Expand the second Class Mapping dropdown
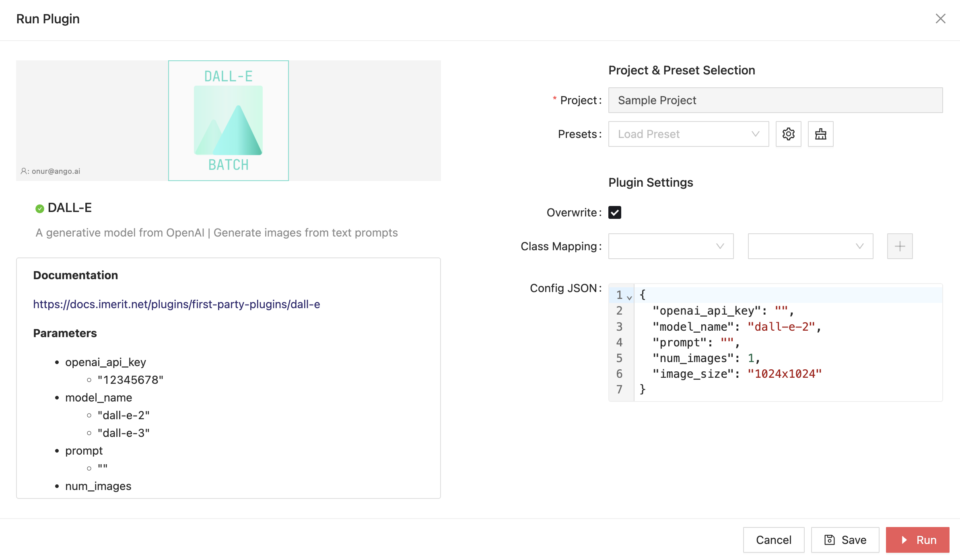Image resolution: width=960 pixels, height=560 pixels. (810, 246)
